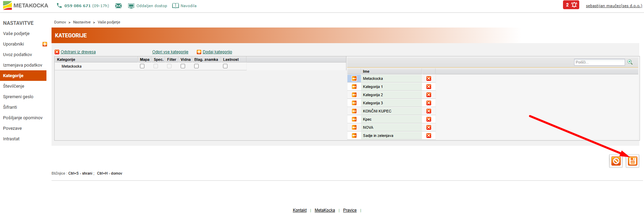
Task: Click the orange arrow icon next to Kpec
Action: coord(354,119)
